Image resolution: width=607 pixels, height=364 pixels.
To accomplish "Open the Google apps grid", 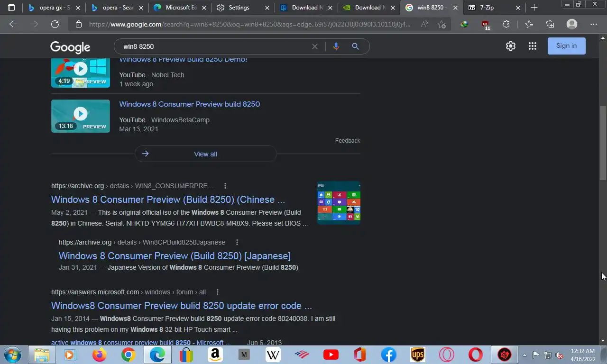I will coord(533,46).
